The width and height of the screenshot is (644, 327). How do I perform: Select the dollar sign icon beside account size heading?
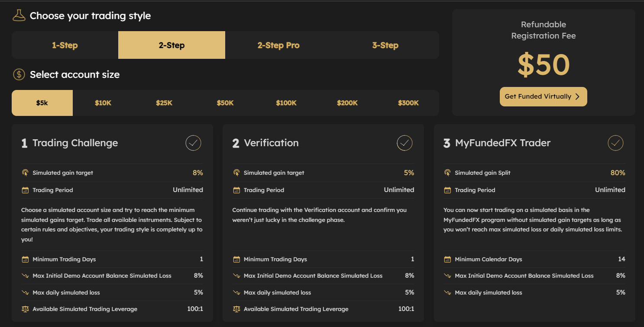[x=18, y=74]
